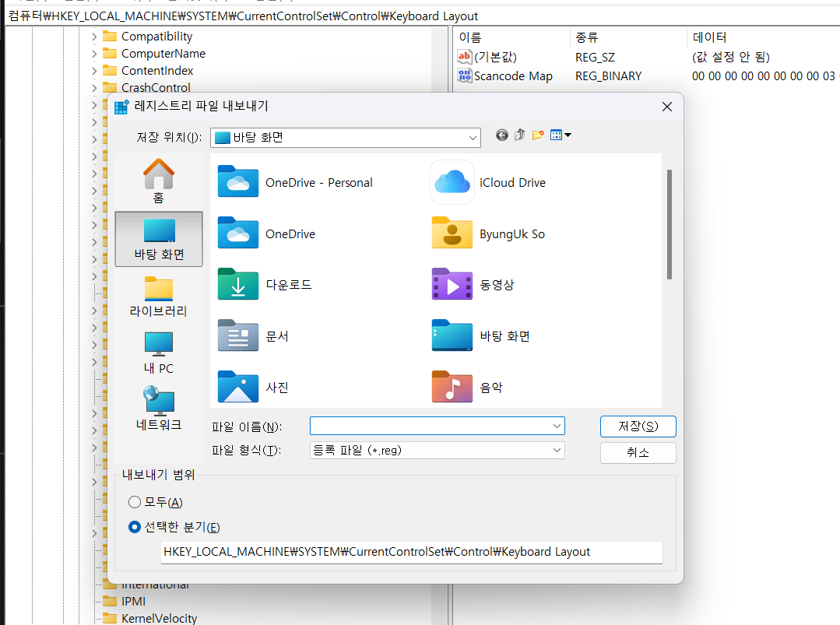Select the 음악 folder icon

(x=452, y=387)
